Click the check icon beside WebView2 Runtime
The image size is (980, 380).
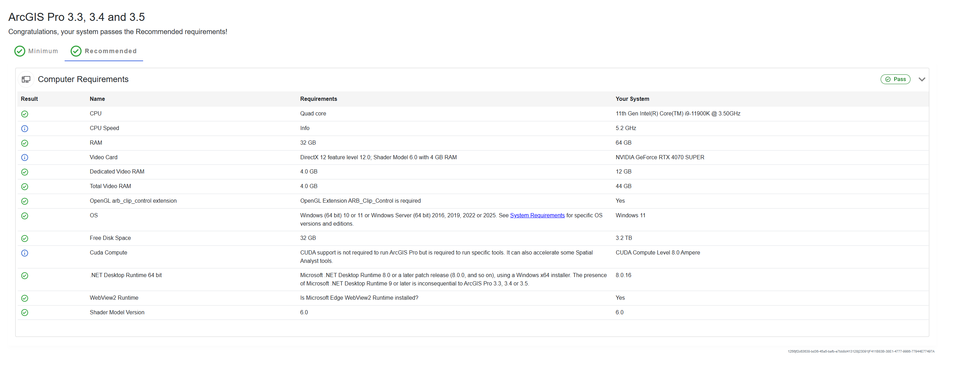pyautogui.click(x=25, y=298)
